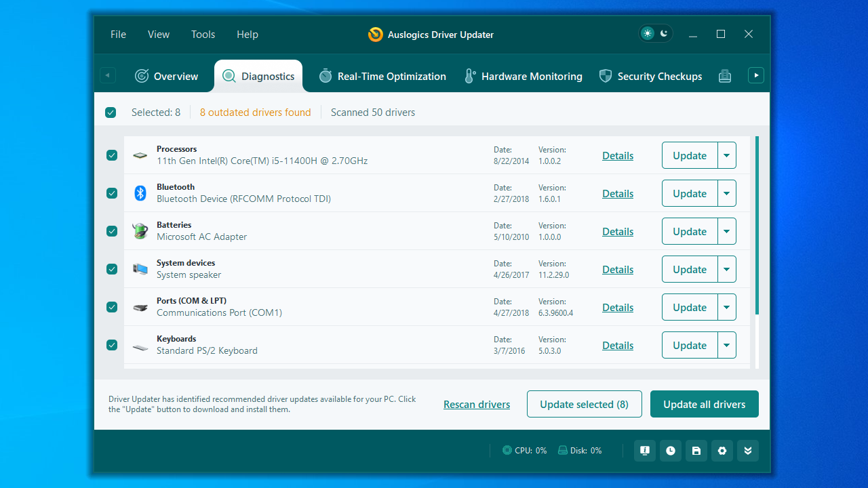Open Details link for Keyboards
This screenshot has width=868, height=488.
tap(618, 346)
